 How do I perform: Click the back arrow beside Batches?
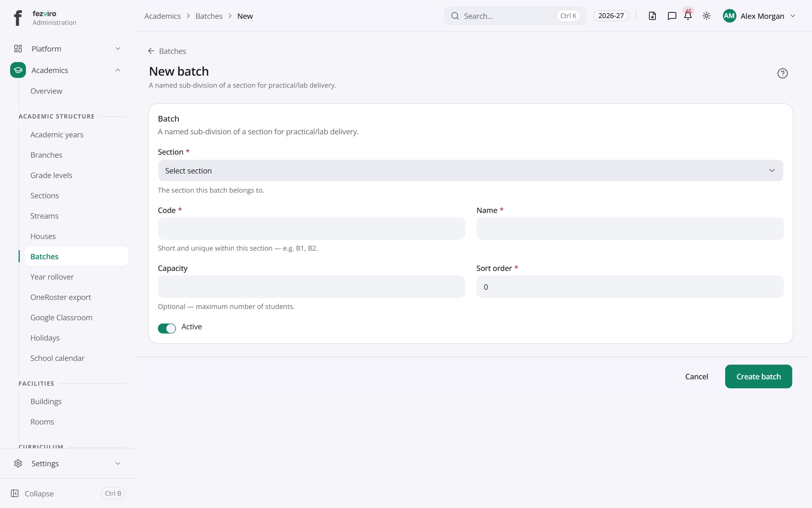151,51
